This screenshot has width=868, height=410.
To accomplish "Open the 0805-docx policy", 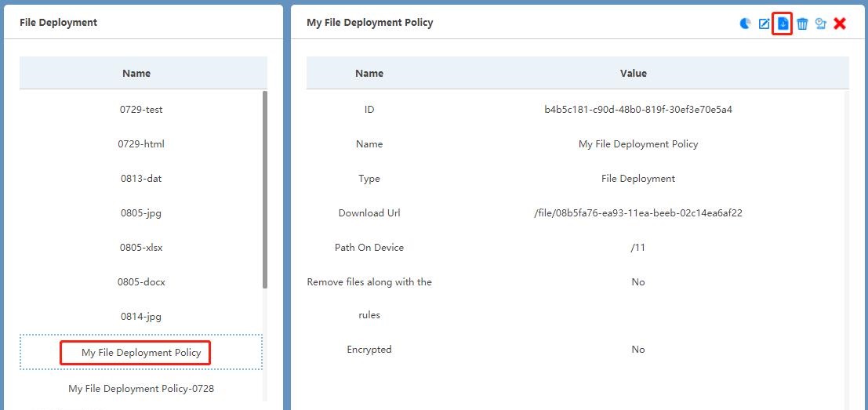I will [x=141, y=282].
